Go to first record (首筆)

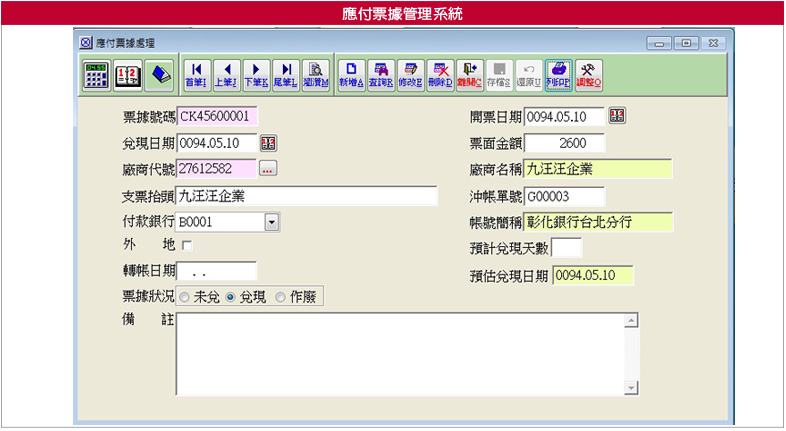[196, 74]
